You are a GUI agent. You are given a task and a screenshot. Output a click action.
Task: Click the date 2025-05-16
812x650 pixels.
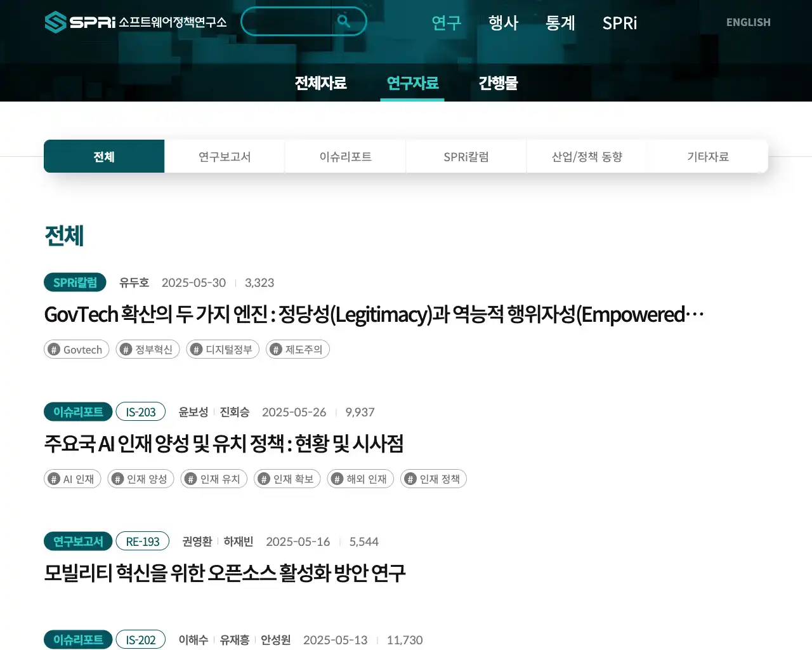298,541
